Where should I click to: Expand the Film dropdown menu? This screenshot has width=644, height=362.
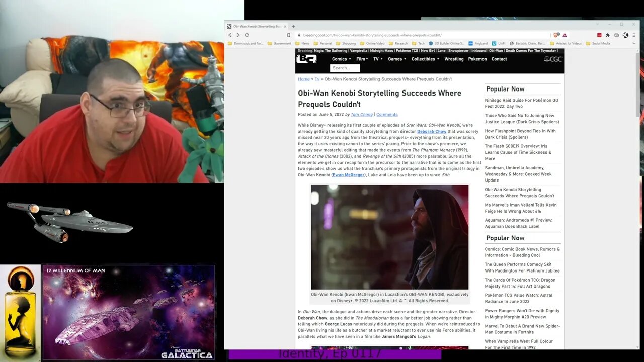click(362, 59)
